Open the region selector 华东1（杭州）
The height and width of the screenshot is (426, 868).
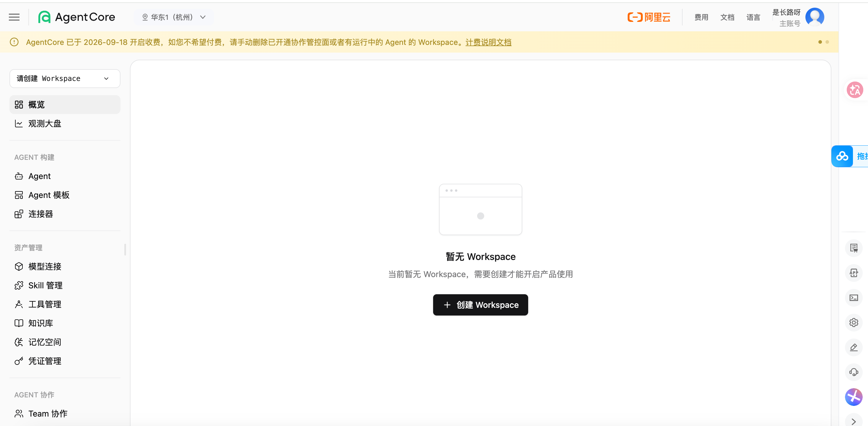(x=174, y=17)
